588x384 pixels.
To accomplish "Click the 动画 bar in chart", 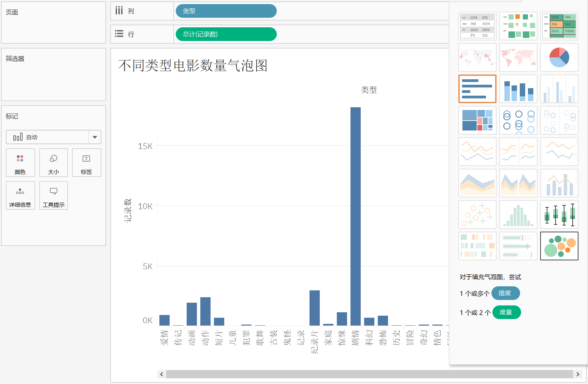I will point(192,314).
